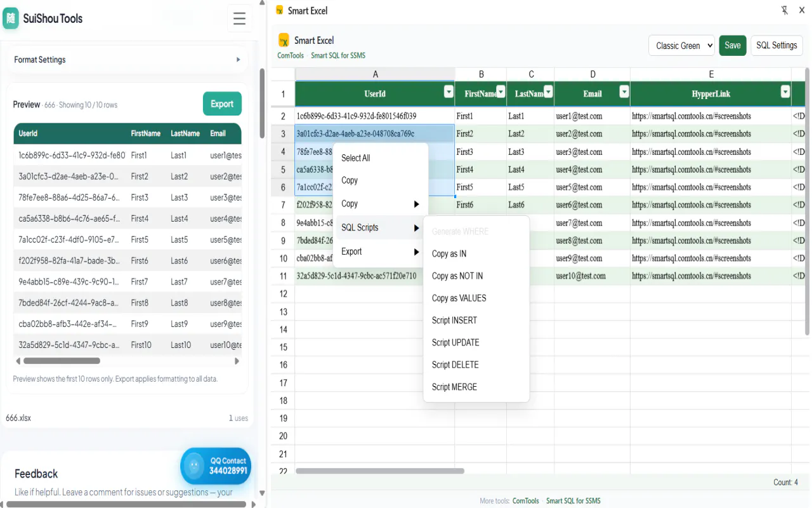This screenshot has width=812, height=508.
Task: Click the user10@test.com cell
Action: (x=592, y=276)
